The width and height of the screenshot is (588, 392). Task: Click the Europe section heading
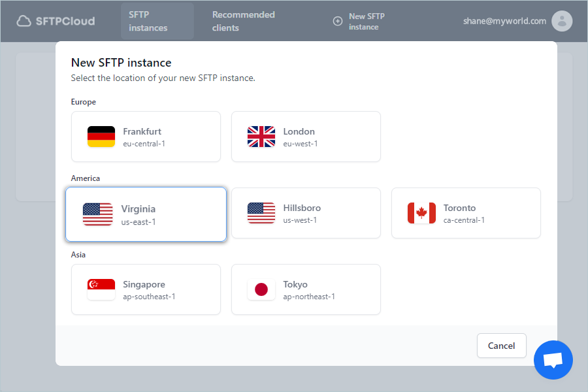(x=83, y=102)
